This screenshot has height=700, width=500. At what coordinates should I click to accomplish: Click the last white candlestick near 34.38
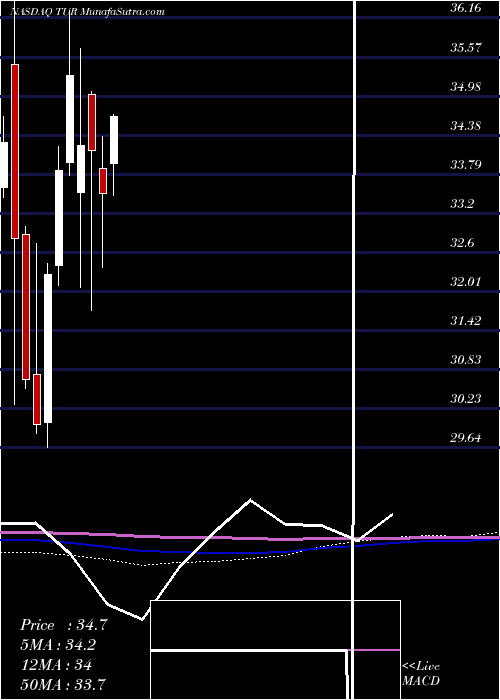click(114, 140)
